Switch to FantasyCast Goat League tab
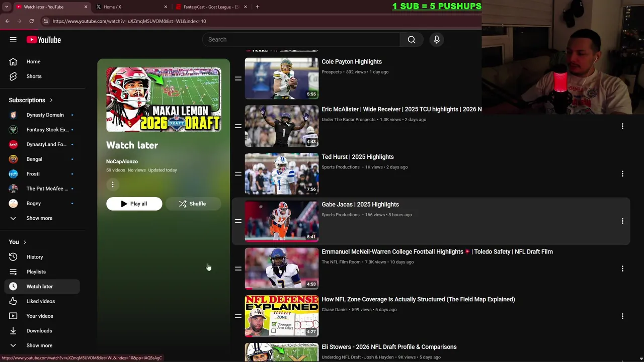644x362 pixels. tap(210, 7)
